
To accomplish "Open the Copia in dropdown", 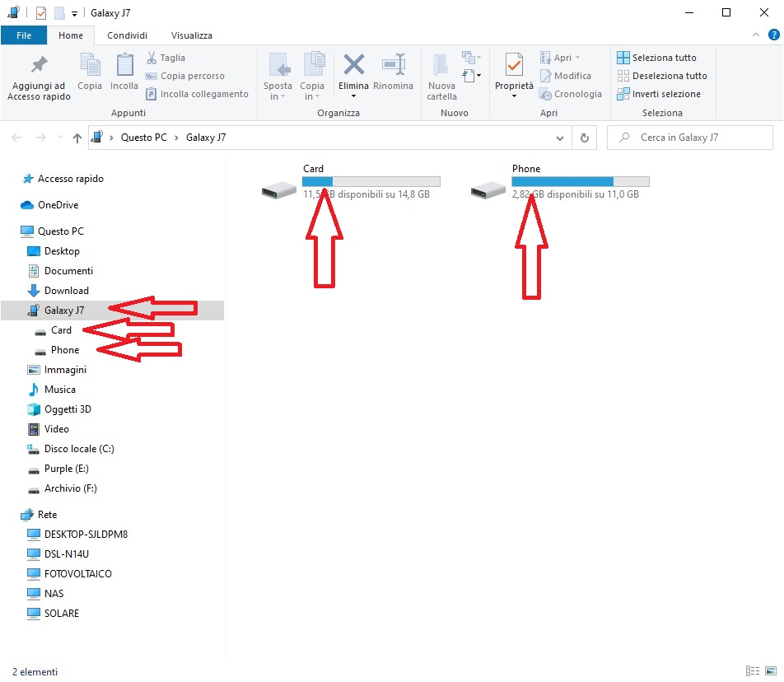I will 312,91.
